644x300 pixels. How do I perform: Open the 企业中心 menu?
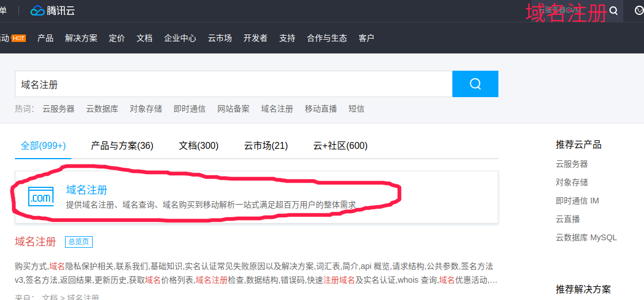(x=180, y=38)
